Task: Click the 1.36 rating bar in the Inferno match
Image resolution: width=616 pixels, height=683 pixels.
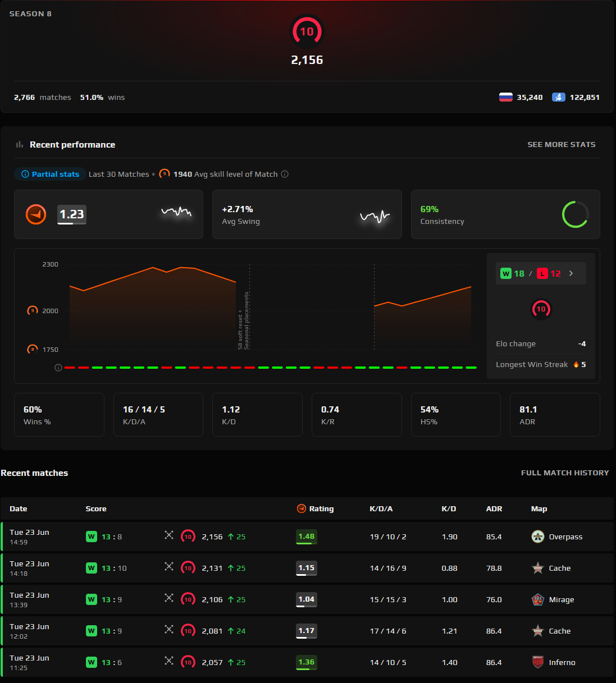Action: [307, 662]
